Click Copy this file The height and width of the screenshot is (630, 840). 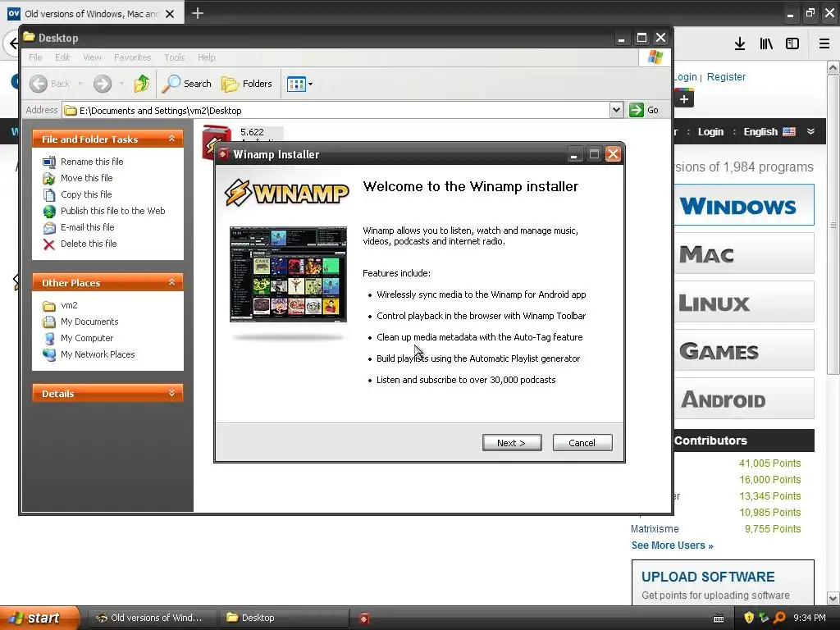(x=85, y=194)
